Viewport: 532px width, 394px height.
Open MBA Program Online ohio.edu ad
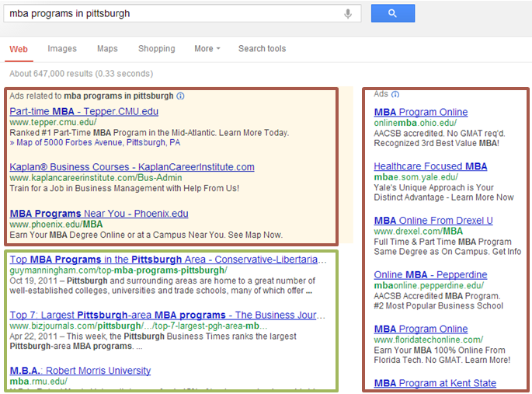tap(421, 112)
